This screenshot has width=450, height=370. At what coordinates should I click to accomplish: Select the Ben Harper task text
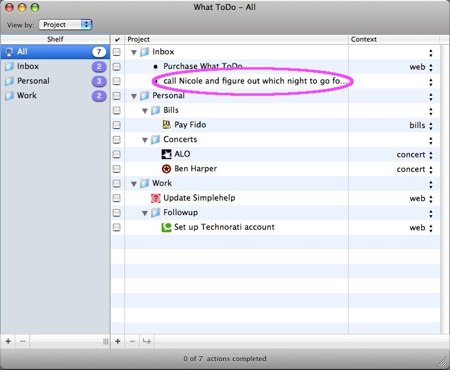point(196,169)
